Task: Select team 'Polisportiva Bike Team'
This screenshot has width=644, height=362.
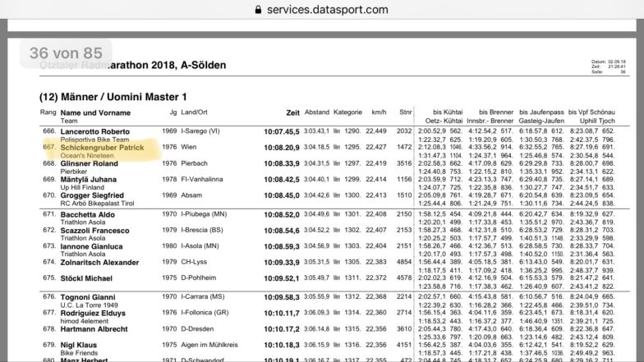Action: (x=94, y=140)
